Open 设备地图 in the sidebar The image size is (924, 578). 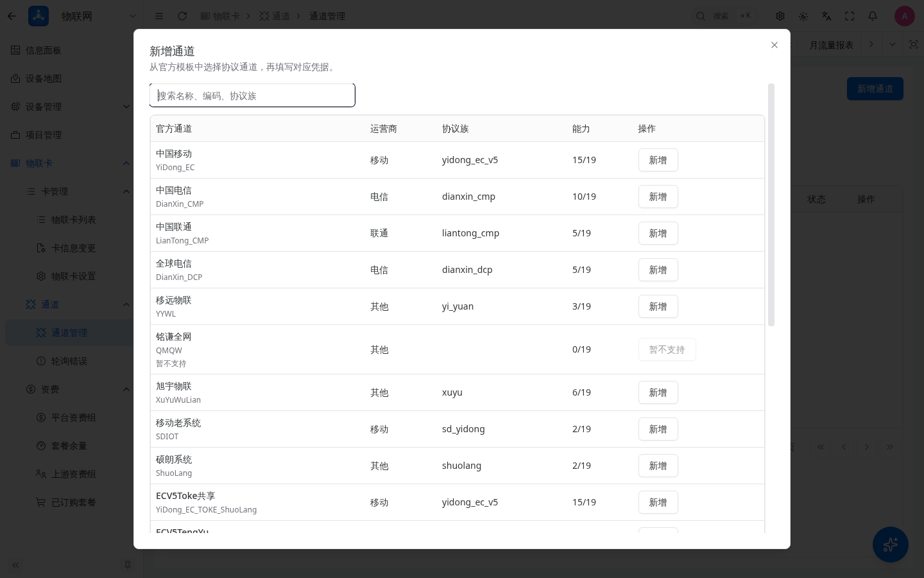pyautogui.click(x=71, y=78)
